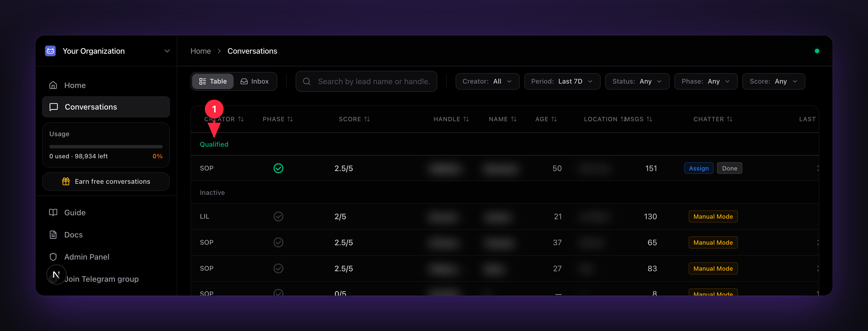This screenshot has width=868, height=331.
Task: Sort table by the Score column arrows
Action: click(x=367, y=119)
